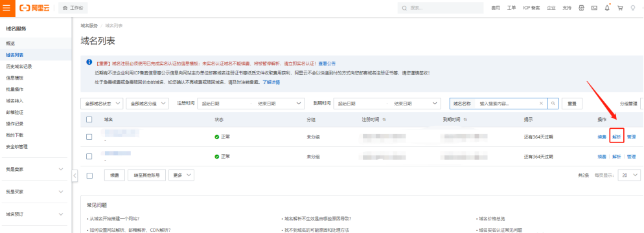
Task: Click the magnifier icon beside the domain search
Action: 553,104
